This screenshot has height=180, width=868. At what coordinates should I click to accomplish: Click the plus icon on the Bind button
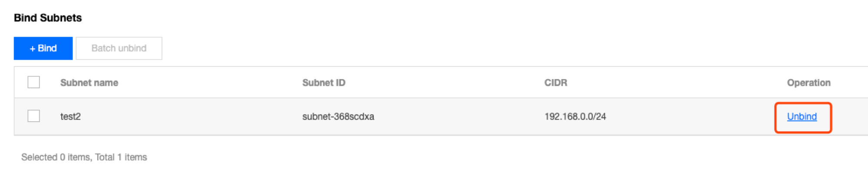coord(32,49)
